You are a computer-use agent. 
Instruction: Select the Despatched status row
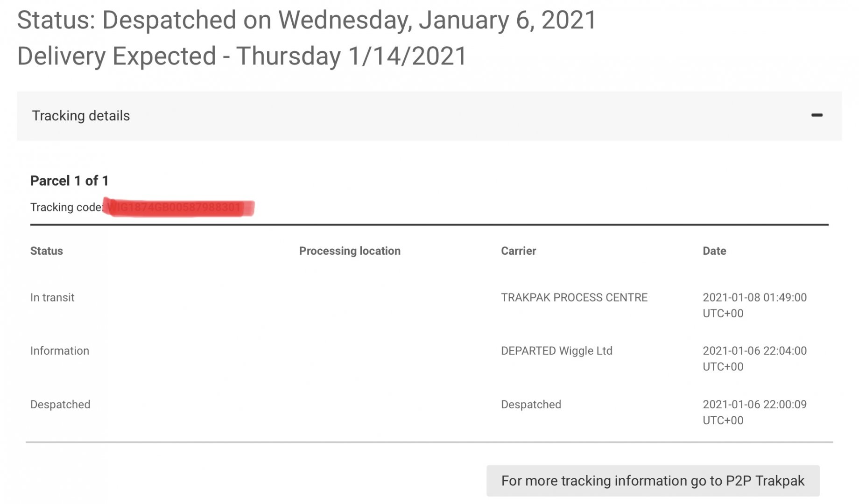pyautogui.click(x=60, y=405)
